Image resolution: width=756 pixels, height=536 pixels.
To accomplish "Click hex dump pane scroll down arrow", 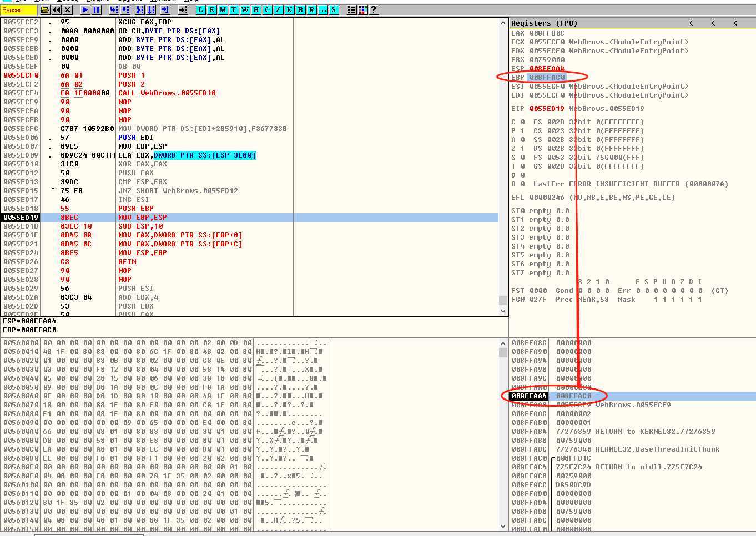I will pyautogui.click(x=503, y=526).
